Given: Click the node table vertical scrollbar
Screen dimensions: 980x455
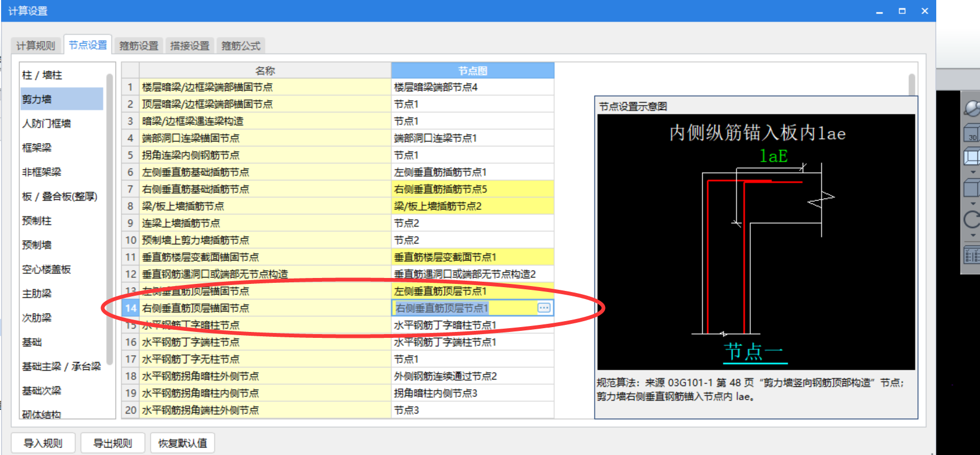Looking at the screenshot, I should 912,85.
